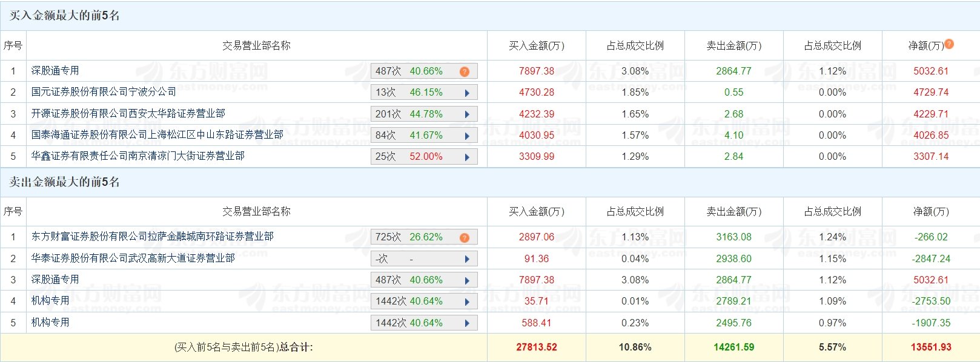Open the 深股通专用 link in the sell table

(x=55, y=280)
